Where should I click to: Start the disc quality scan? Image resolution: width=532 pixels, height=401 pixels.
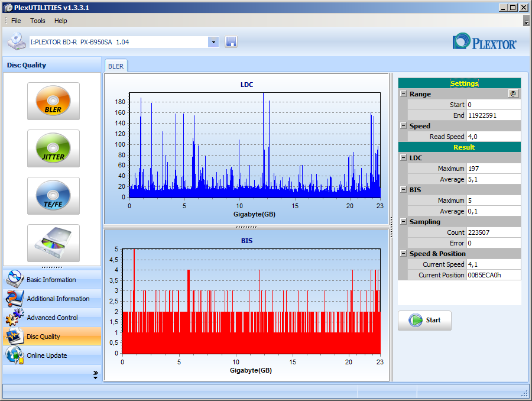tap(424, 320)
